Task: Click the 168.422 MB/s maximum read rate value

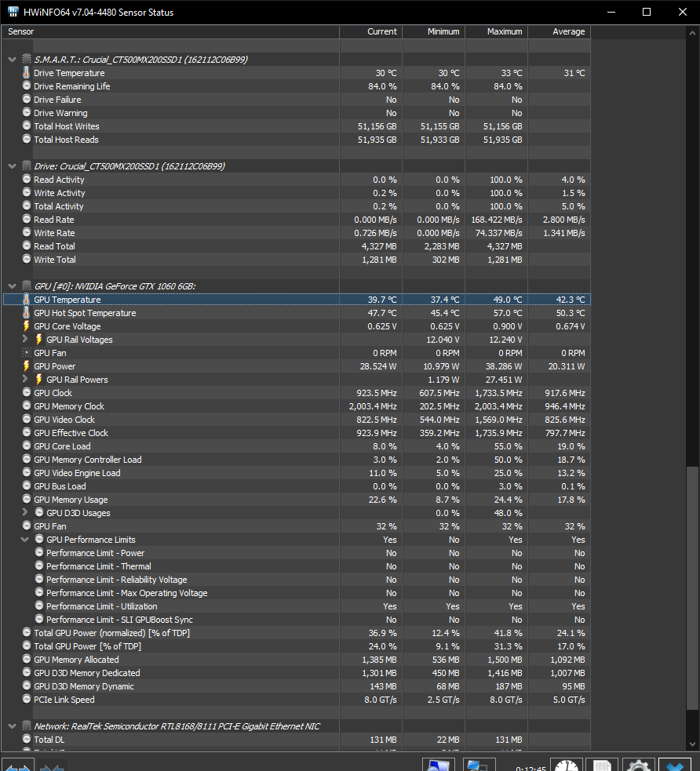Action: [497, 220]
